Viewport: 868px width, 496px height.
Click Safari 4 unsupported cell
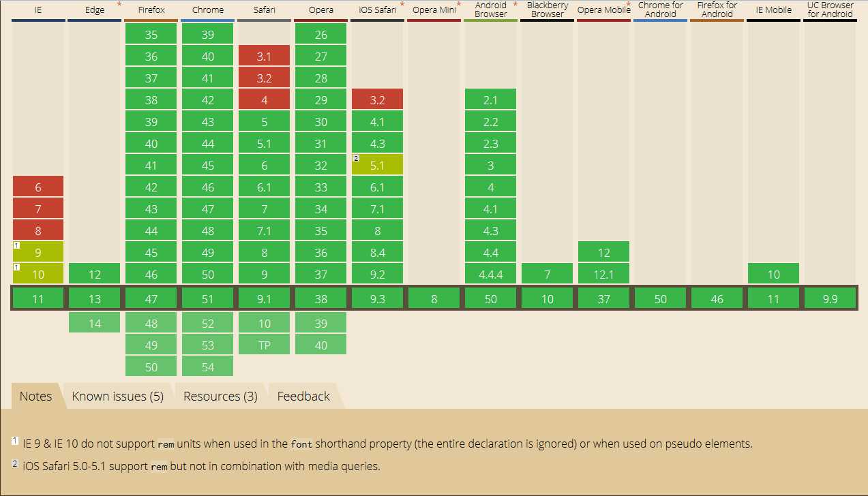[265, 100]
